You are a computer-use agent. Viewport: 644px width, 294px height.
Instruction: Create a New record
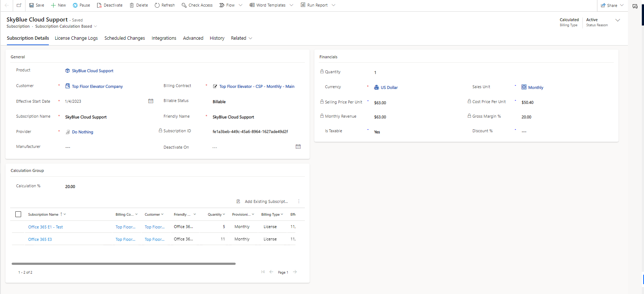click(x=58, y=5)
